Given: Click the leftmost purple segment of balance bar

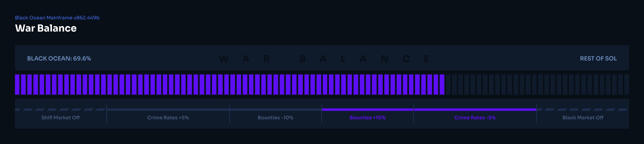Looking at the screenshot, I should coord(17,85).
